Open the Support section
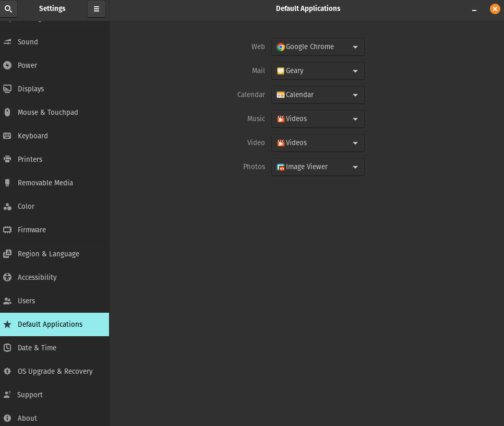This screenshot has height=426, width=504. 55,395
